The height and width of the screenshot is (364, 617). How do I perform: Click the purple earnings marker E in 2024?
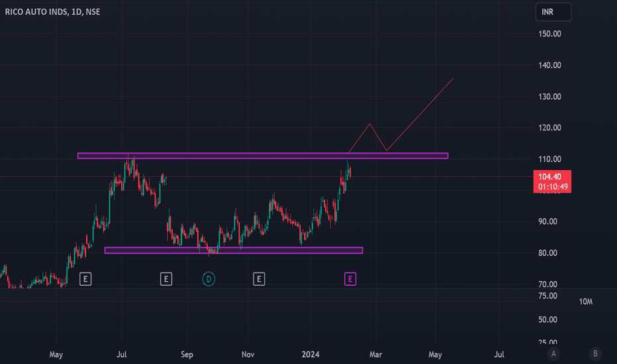pos(350,279)
